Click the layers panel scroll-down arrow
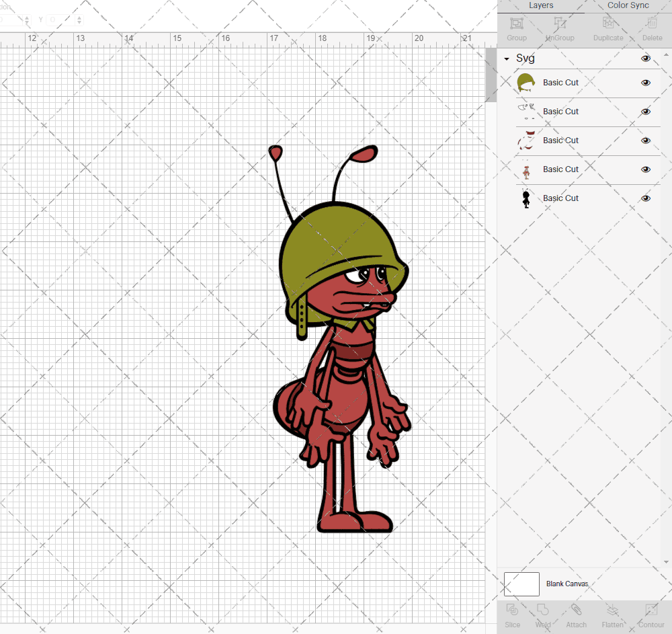This screenshot has width=672, height=634. (665, 562)
